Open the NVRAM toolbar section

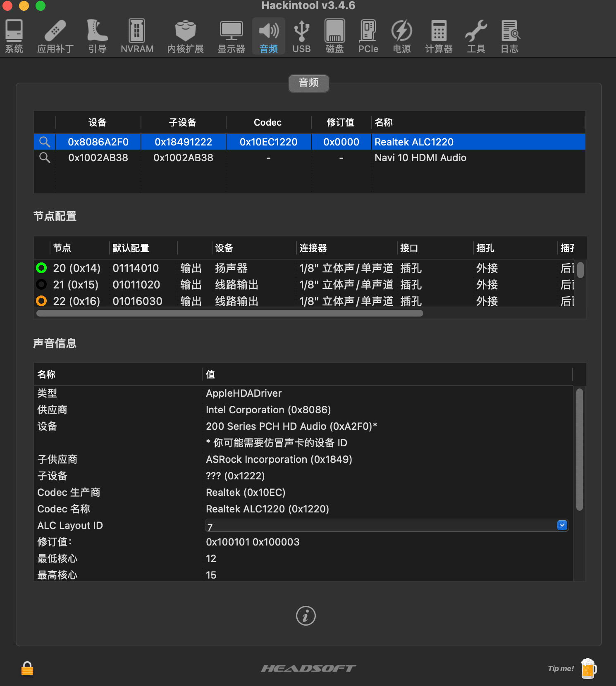(137, 36)
